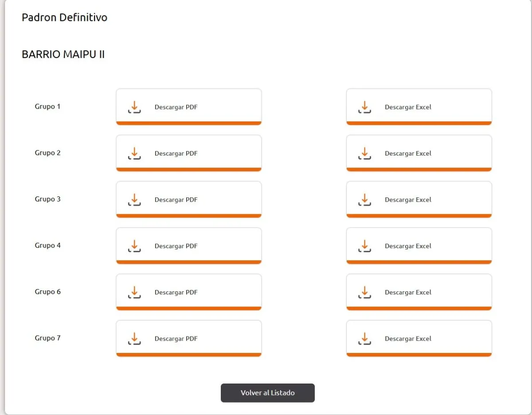Image resolution: width=532 pixels, height=415 pixels.
Task: Select the Grupo 4 row label
Action: coord(47,246)
